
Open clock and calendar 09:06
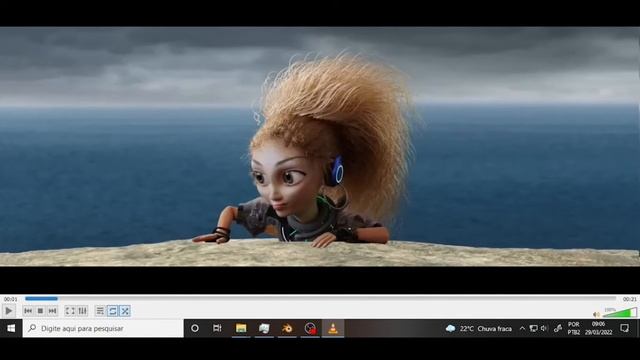(598, 328)
